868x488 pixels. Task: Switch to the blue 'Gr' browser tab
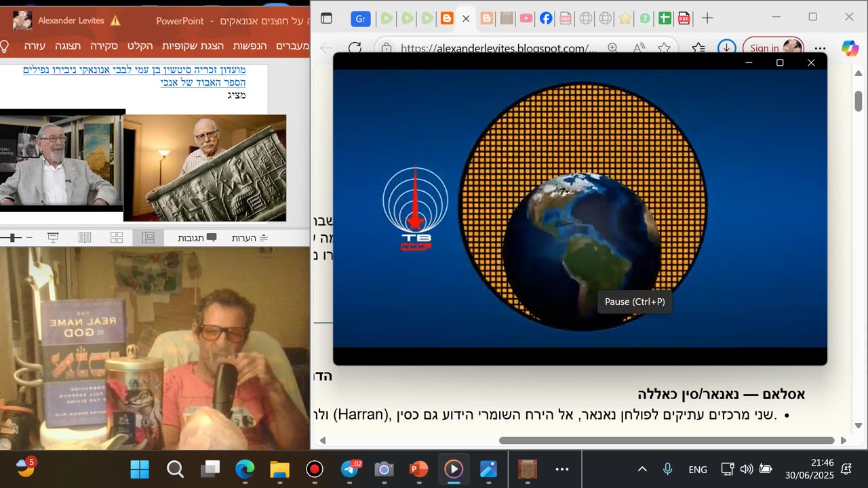360,18
